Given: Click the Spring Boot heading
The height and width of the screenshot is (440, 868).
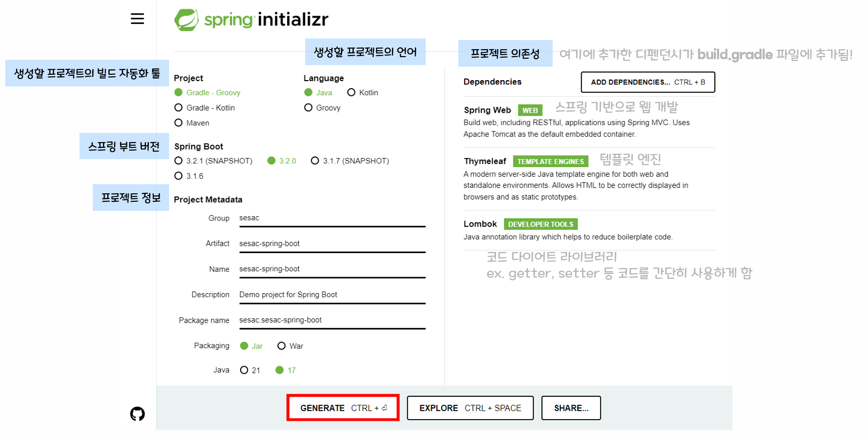Looking at the screenshot, I should click(198, 146).
